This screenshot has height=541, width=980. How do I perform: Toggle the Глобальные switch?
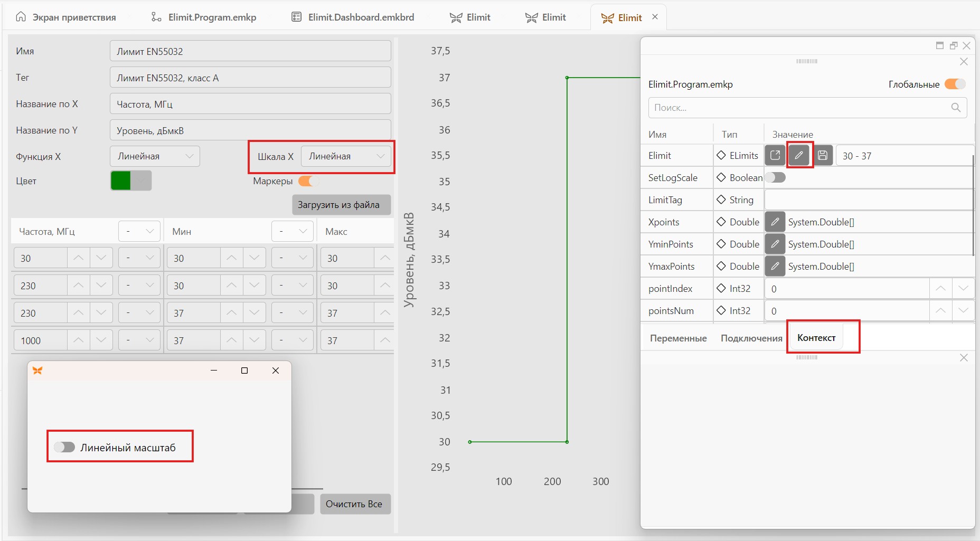tap(955, 84)
